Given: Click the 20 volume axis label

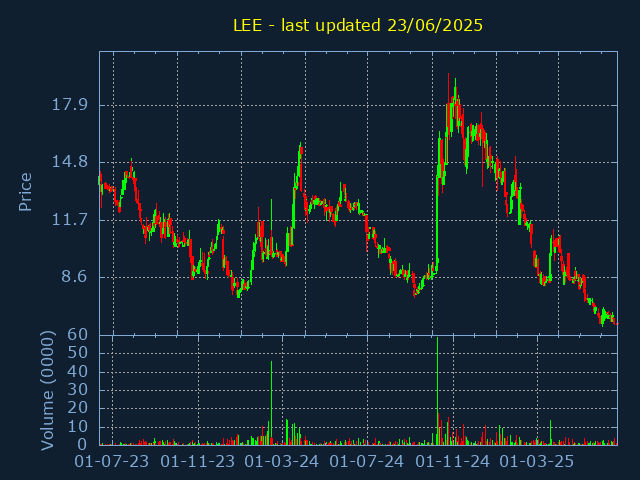Looking at the screenshot, I should pos(78,408).
